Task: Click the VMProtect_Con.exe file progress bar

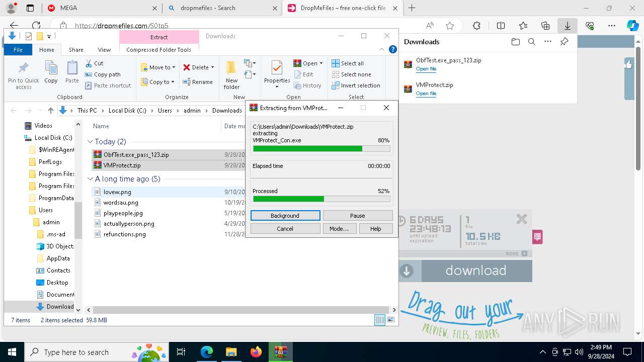Action: point(321,149)
